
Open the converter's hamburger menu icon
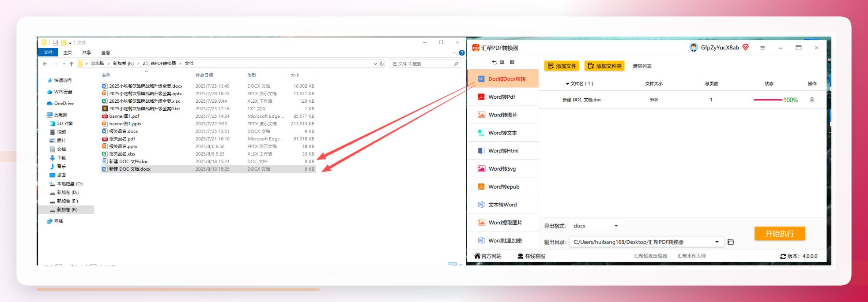(762, 48)
